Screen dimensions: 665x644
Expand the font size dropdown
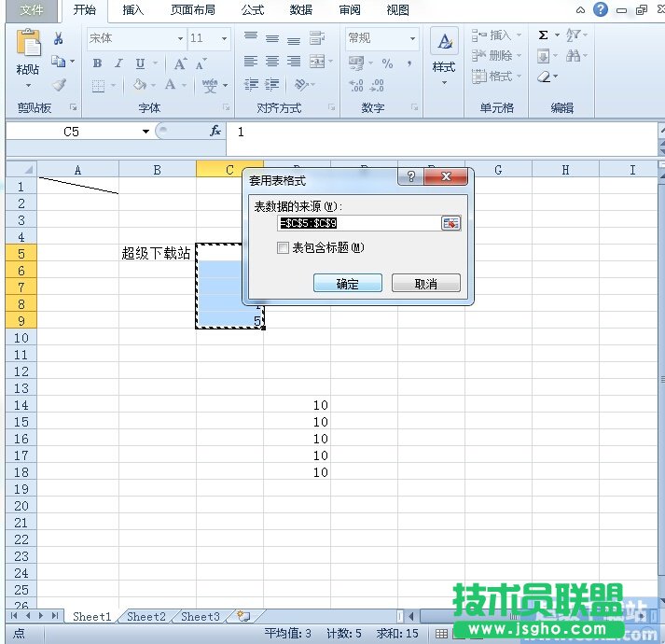click(x=224, y=39)
